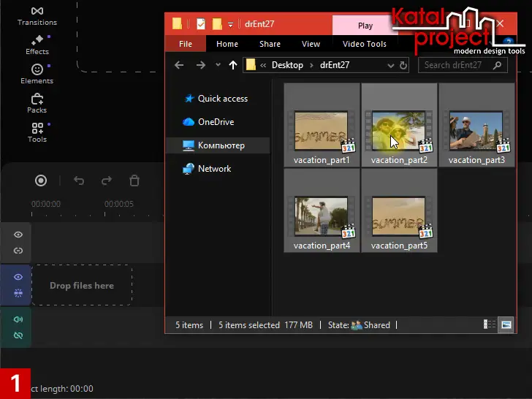
Task: Select Компьютер in navigation pane
Action: [x=217, y=145]
